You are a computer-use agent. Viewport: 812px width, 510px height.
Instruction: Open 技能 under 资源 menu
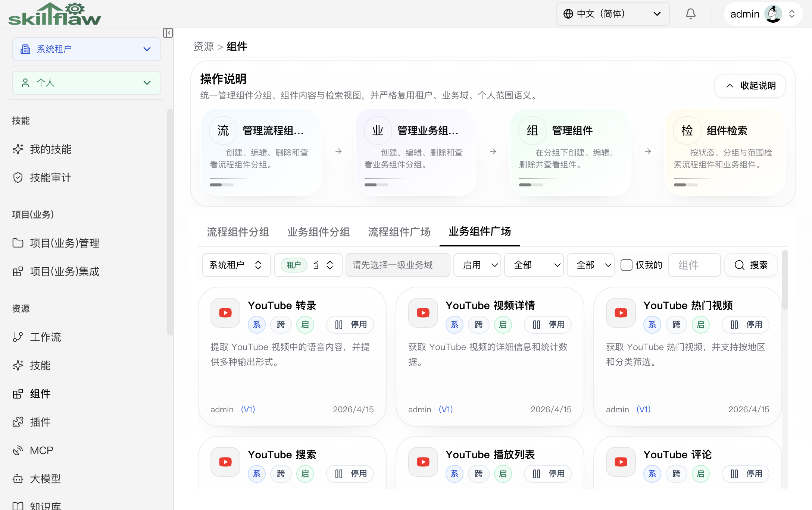click(x=40, y=365)
